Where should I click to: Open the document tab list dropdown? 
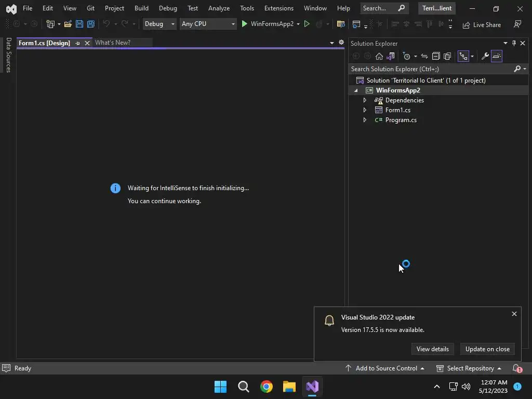[332, 43]
